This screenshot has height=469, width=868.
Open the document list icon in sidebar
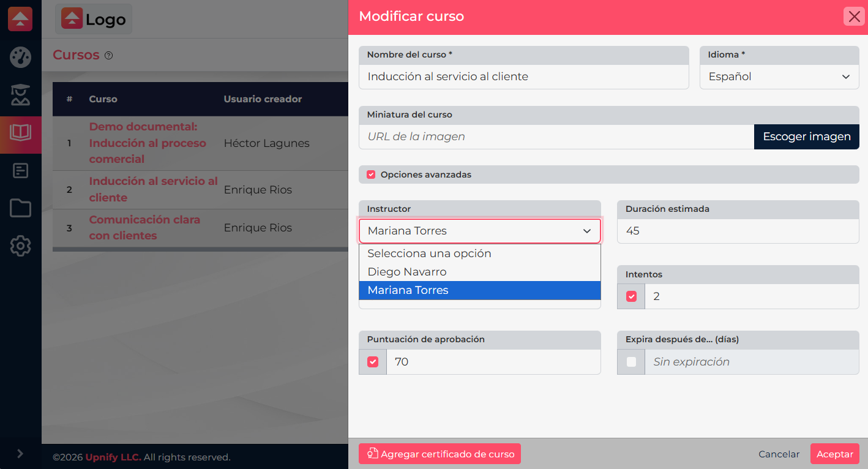21,171
